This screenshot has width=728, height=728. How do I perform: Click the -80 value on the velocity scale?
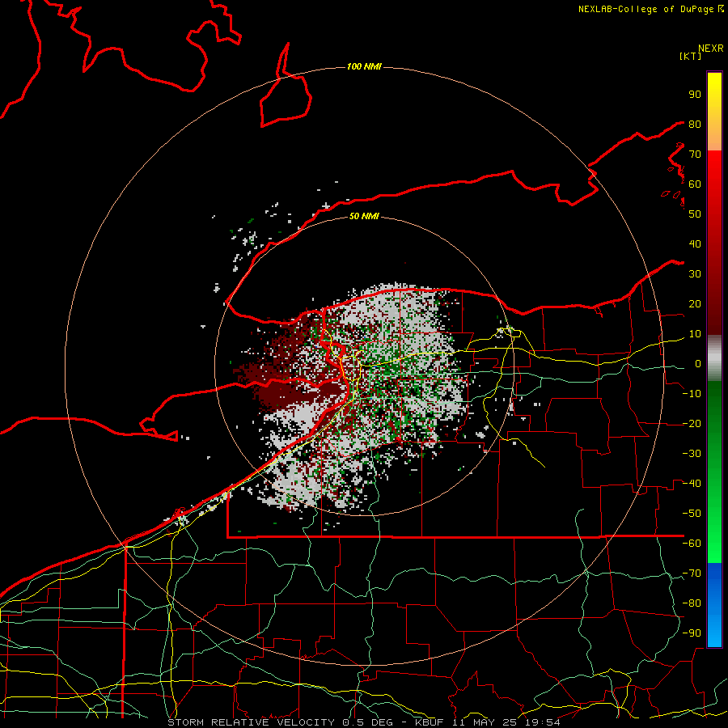692,603
